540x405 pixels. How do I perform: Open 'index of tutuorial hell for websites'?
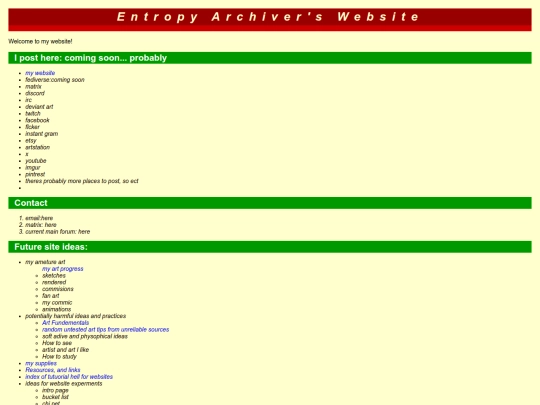click(x=69, y=377)
